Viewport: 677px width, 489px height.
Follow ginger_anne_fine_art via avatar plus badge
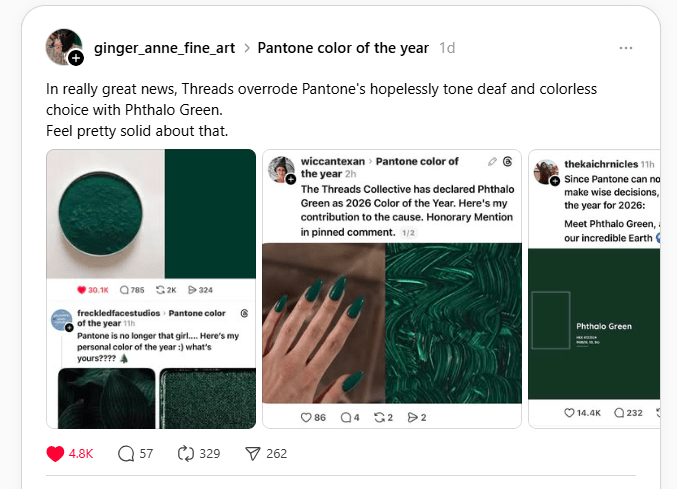(76, 59)
